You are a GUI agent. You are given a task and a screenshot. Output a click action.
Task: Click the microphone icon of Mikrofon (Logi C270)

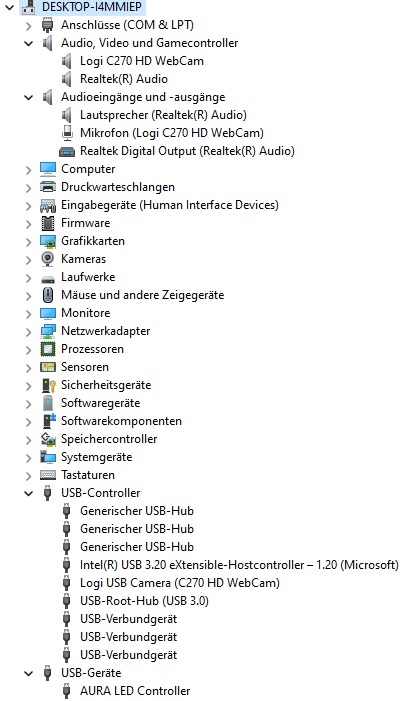tap(67, 133)
